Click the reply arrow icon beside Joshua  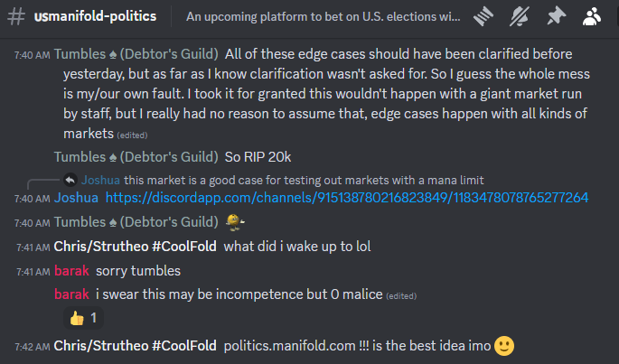(x=70, y=179)
